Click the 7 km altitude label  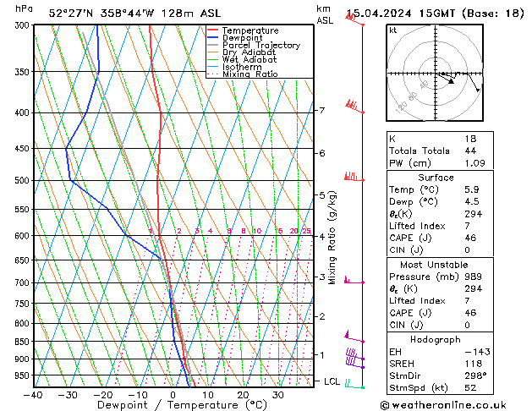pos(322,110)
